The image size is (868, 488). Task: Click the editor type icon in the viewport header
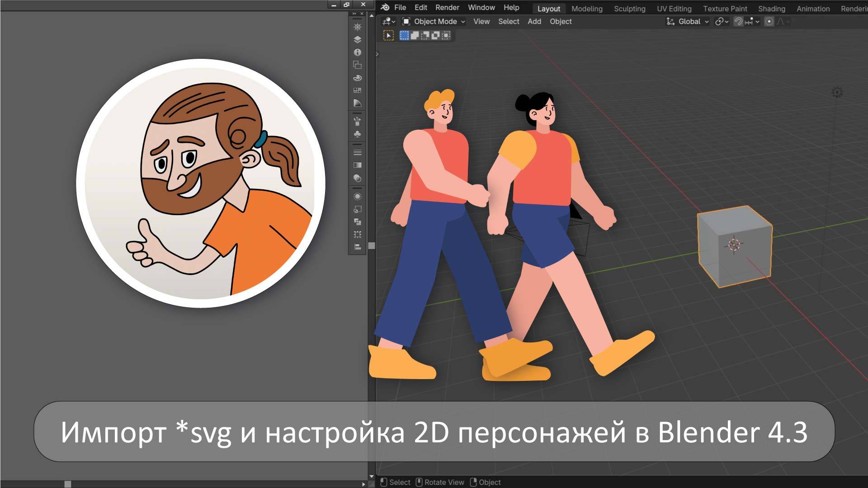tap(387, 21)
